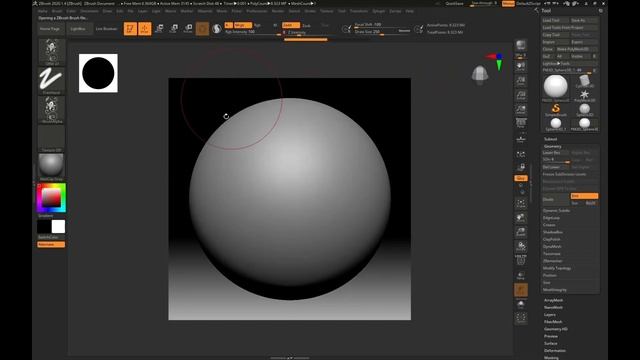The height and width of the screenshot is (360, 640).
Task: Expand the Deformation sub-palette
Action: click(555, 351)
